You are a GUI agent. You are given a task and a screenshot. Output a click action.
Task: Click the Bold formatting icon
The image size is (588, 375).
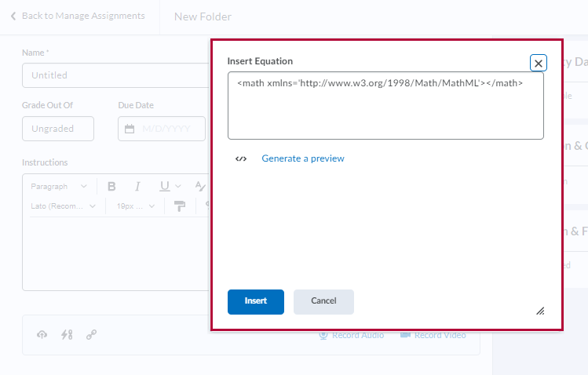[x=111, y=187]
